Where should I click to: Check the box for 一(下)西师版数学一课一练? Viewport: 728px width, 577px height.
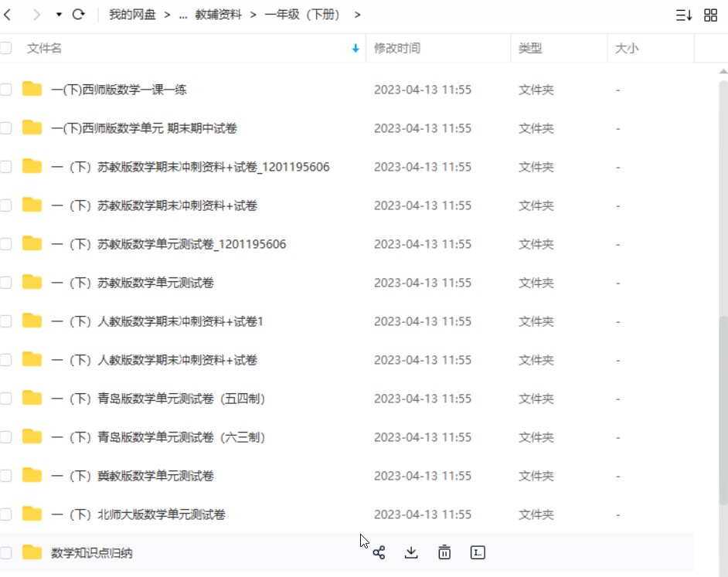point(6,89)
